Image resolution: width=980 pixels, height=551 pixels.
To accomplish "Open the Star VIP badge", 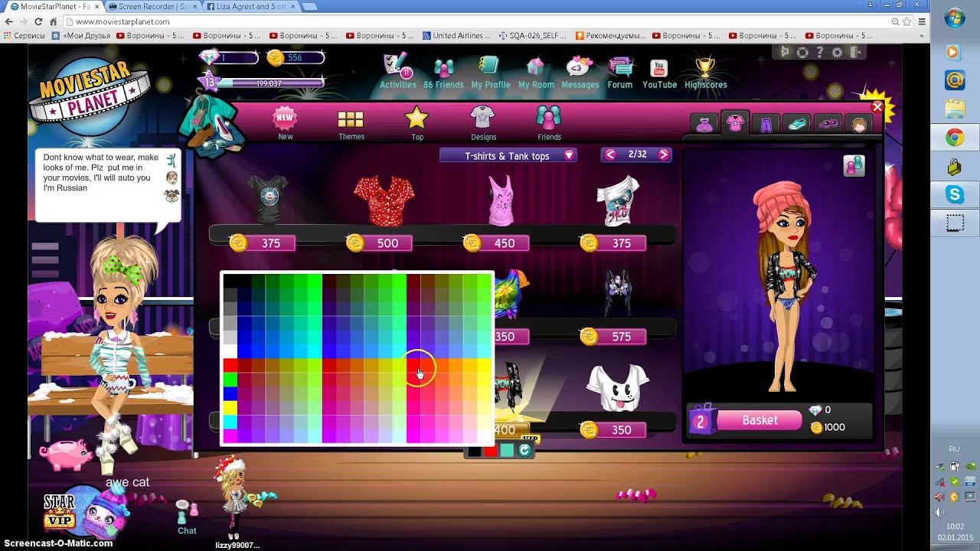I will pos(59,512).
